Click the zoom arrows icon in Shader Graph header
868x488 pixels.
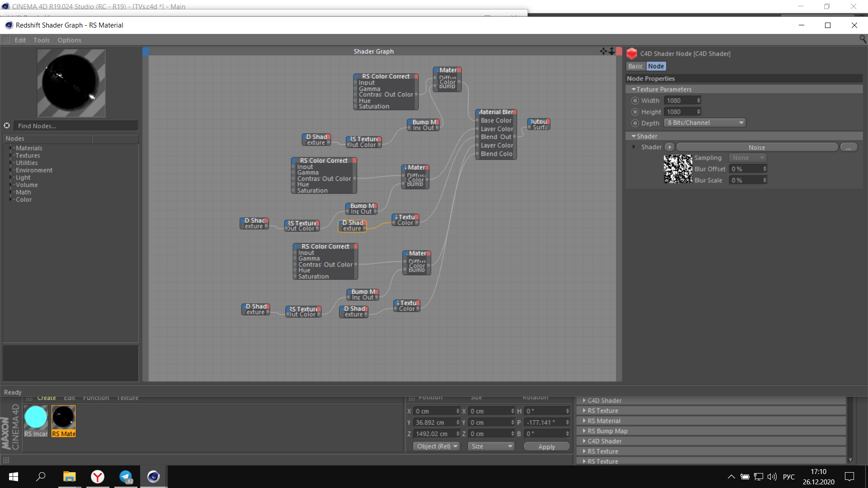coord(612,51)
